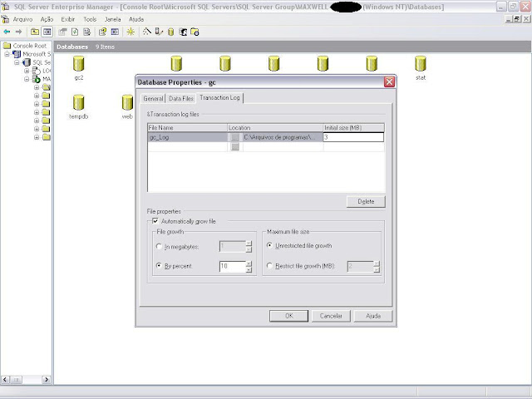The height and width of the screenshot is (399, 532).
Task: Click the File Name column header
Action: pos(188,128)
